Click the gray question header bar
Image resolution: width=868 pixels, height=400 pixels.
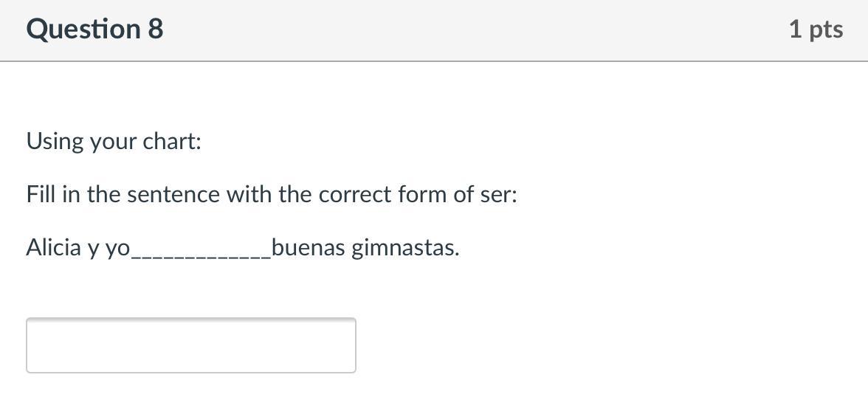coord(472,30)
